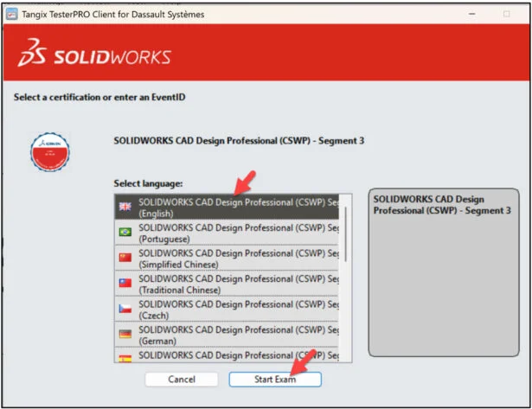This screenshot has height=409, width=532.
Task: Click the SOLIDWORKS logo in the red banner
Action: click(x=95, y=57)
